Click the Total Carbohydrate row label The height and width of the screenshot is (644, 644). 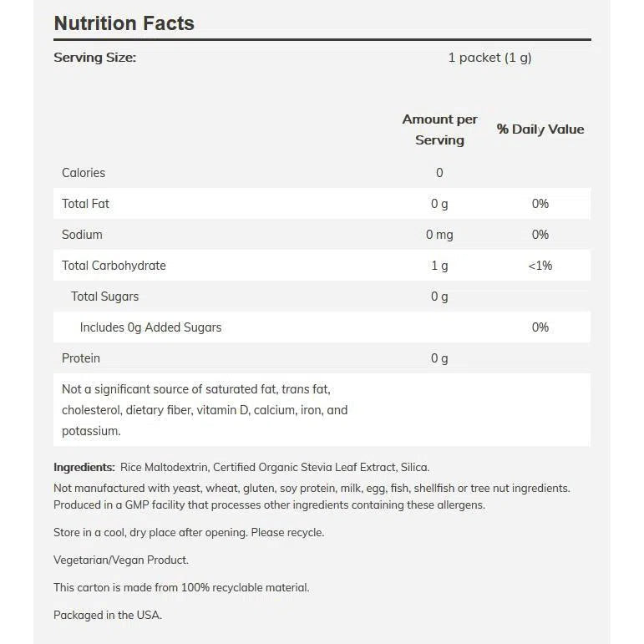click(x=114, y=266)
